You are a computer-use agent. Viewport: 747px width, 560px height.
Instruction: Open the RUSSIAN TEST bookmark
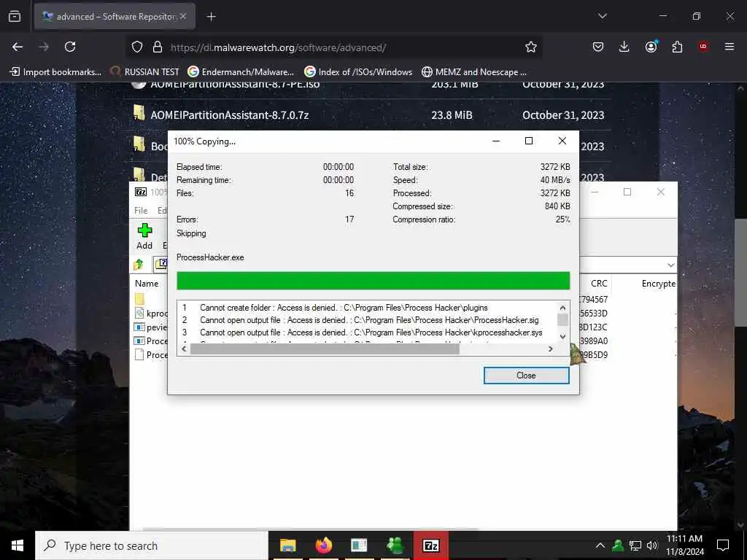point(145,72)
